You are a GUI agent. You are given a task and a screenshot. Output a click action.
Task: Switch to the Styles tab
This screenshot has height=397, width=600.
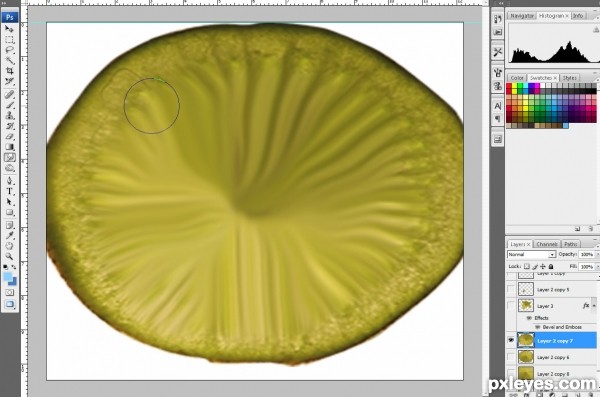[x=569, y=78]
